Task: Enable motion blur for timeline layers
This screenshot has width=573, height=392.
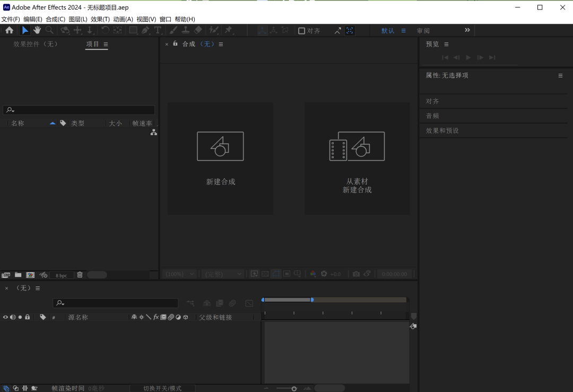Action: pyautogui.click(x=232, y=303)
